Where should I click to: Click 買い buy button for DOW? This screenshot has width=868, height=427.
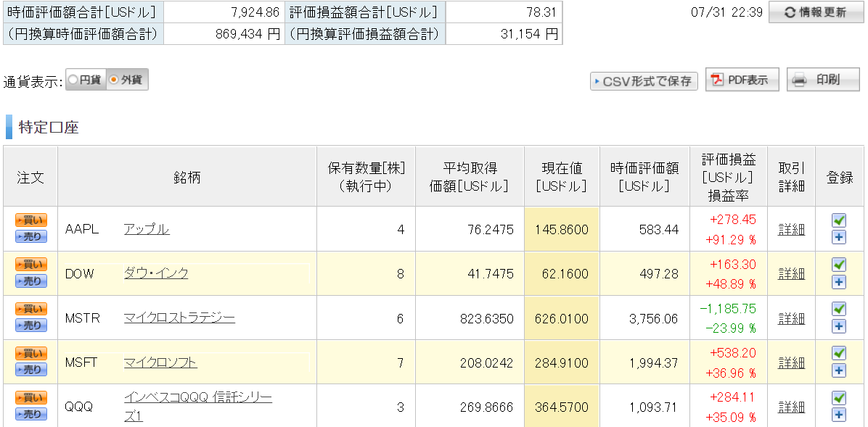point(31,265)
